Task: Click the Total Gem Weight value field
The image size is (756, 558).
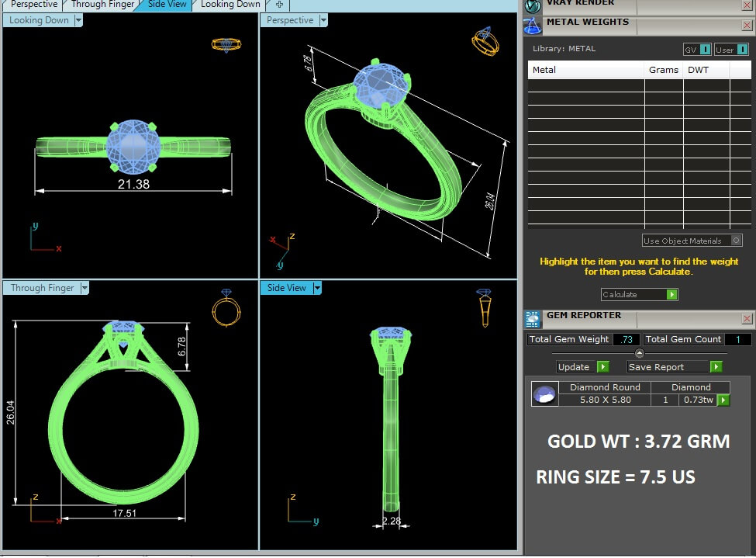Action: click(x=626, y=340)
